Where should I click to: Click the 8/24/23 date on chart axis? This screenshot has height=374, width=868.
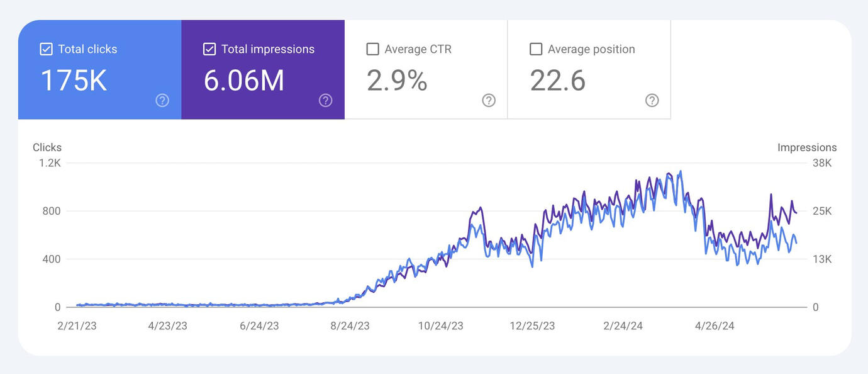pos(350,326)
